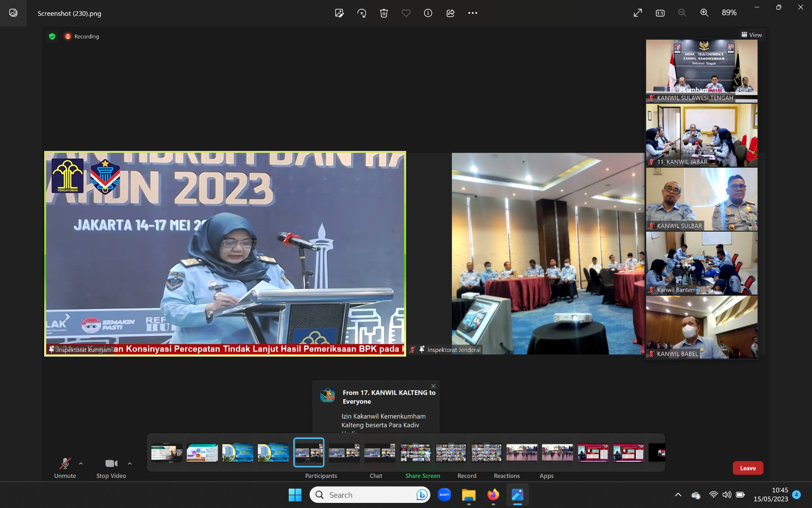Viewport: 812px width, 508px height.
Task: Click the Photos app icon on the taskbar
Action: tap(517, 495)
